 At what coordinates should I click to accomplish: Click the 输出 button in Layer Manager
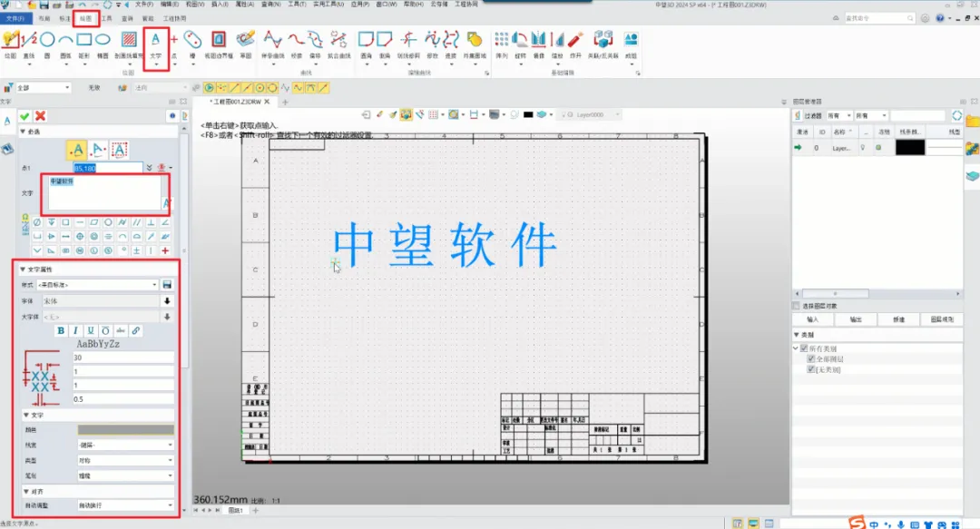point(855,318)
